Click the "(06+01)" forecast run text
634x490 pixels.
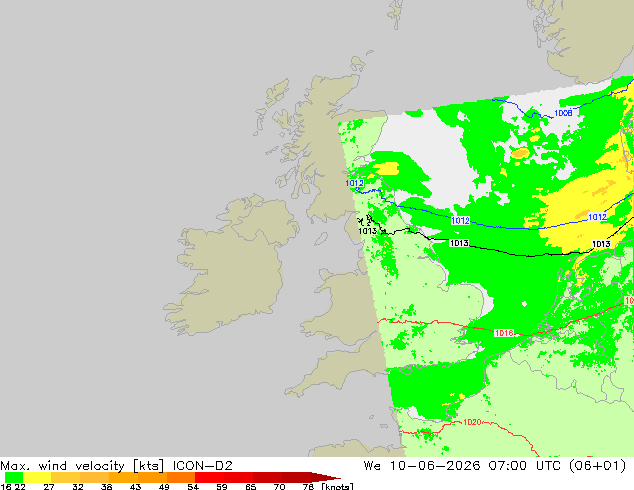[x=598, y=466]
